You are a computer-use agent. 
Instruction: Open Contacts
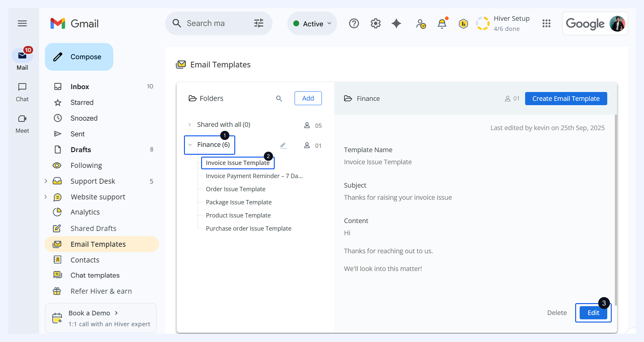pos(102,260)
